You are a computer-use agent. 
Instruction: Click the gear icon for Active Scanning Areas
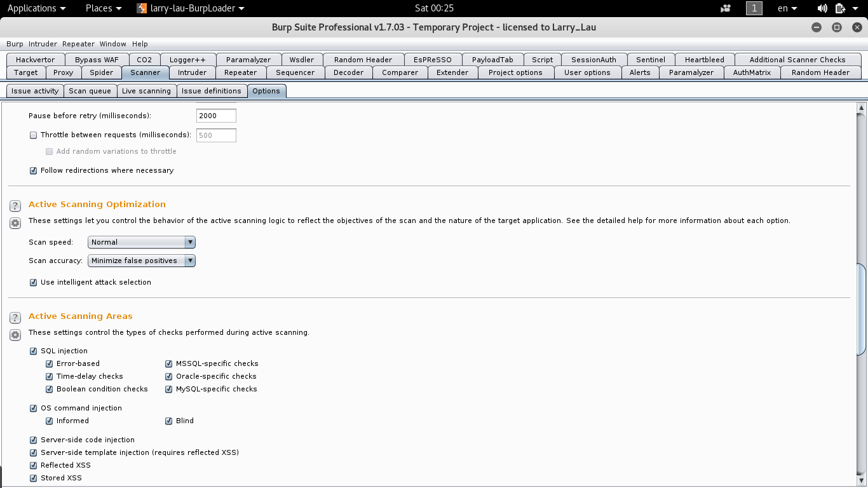(x=15, y=335)
